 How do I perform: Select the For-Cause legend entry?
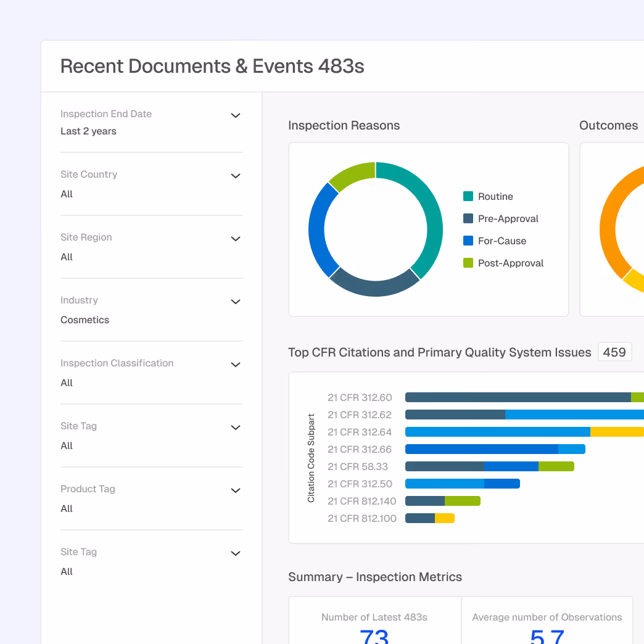[468, 241]
